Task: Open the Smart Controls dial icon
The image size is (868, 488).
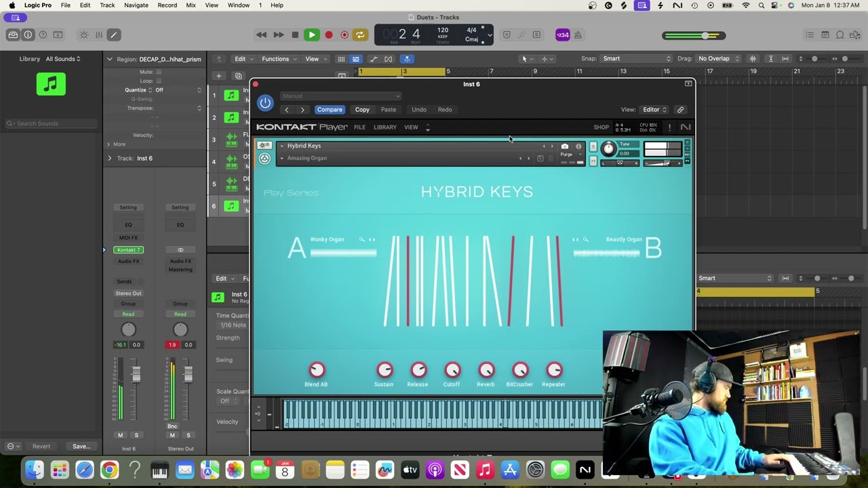Action: (x=83, y=35)
